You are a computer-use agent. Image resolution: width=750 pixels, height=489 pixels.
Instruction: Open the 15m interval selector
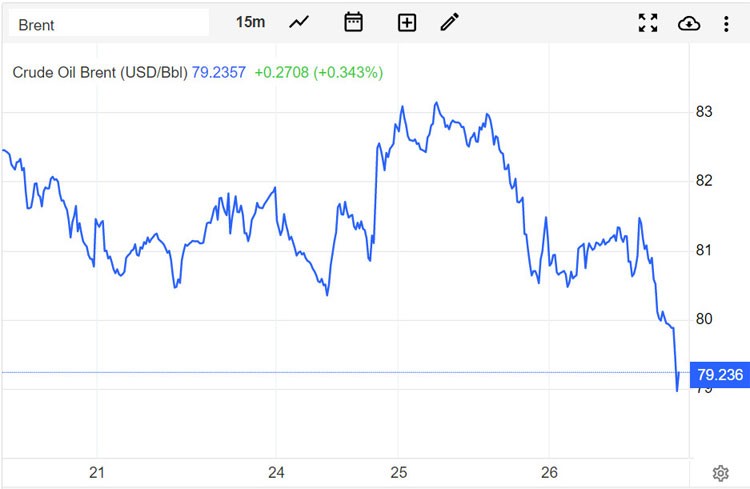(250, 22)
